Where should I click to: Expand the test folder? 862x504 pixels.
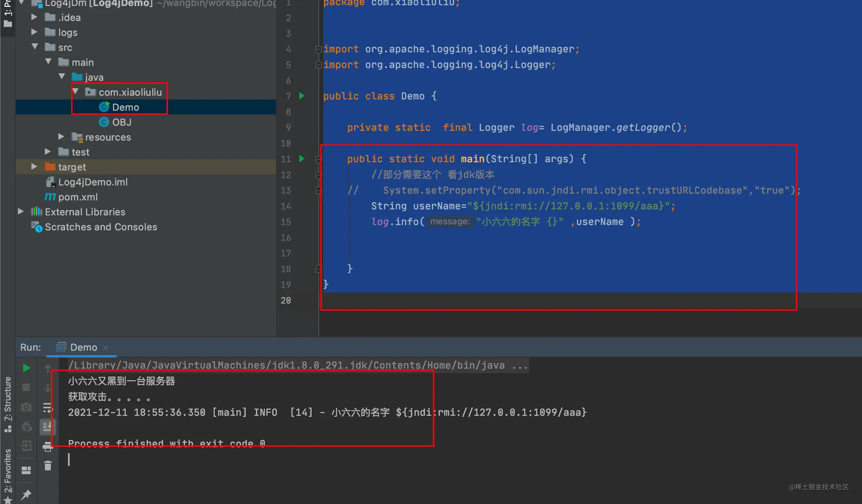coord(48,152)
